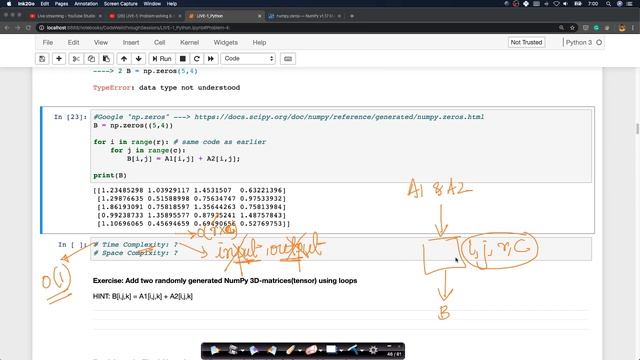Reload the current browser page
640x360 pixels.
[28, 28]
